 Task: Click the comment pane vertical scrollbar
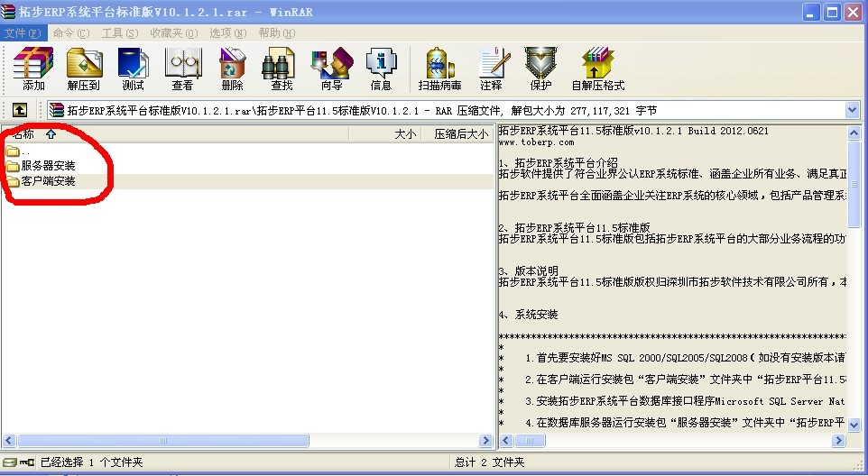[x=854, y=270]
